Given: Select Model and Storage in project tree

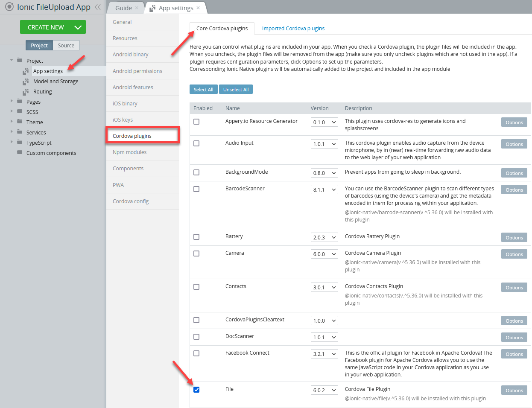Looking at the screenshot, I should 56,82.
